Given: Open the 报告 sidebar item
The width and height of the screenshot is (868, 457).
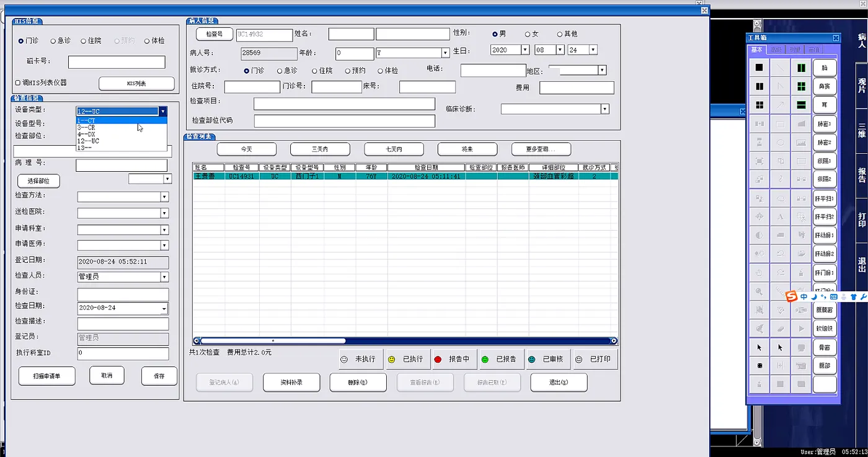Looking at the screenshot, I should click(x=862, y=175).
